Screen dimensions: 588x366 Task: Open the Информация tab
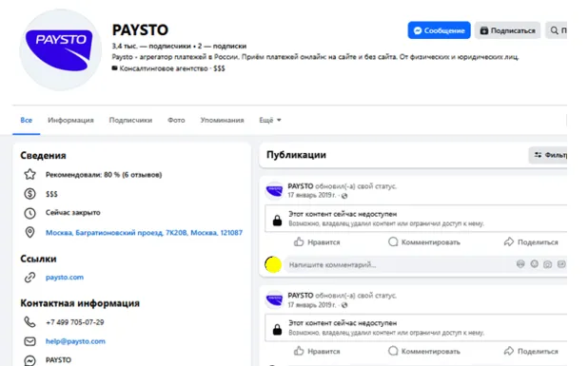tap(70, 120)
